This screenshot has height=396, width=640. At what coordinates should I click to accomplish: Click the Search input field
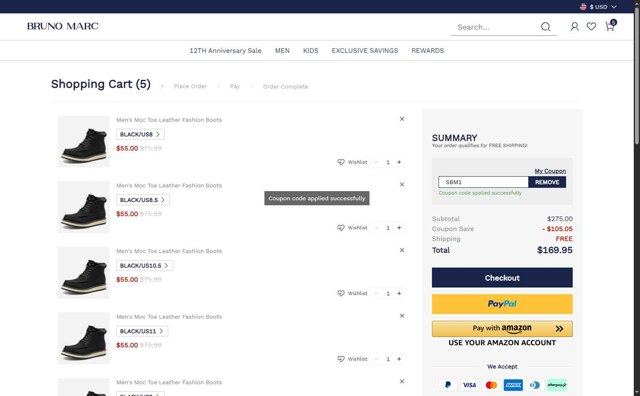point(495,27)
